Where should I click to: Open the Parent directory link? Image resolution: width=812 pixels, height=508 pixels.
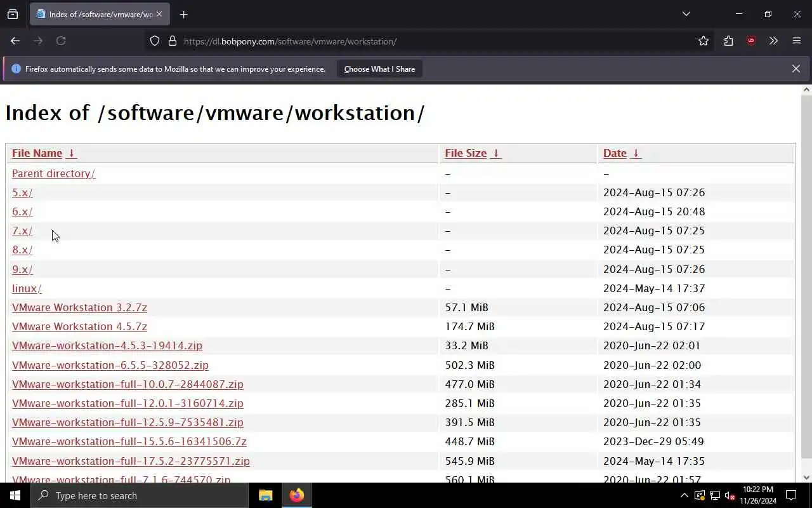coord(53,173)
